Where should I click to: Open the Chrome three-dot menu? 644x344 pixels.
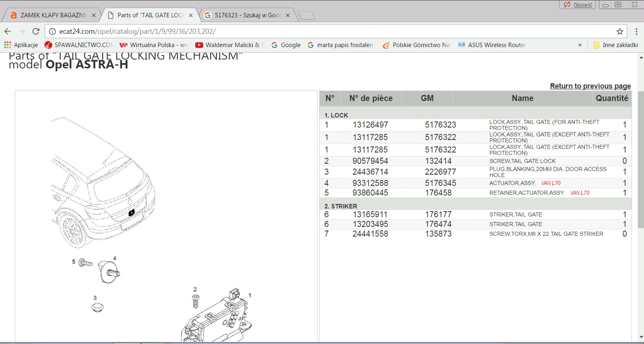[x=636, y=31]
